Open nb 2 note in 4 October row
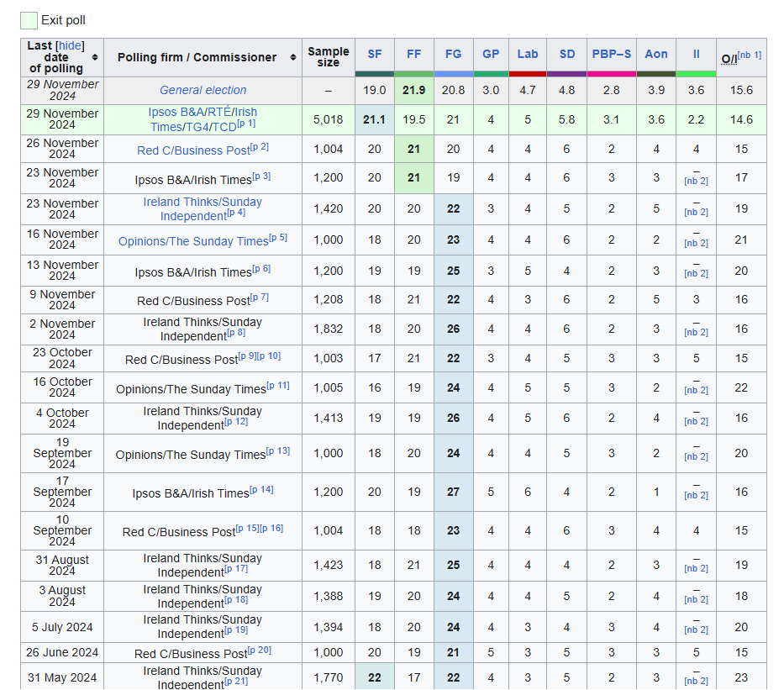This screenshot has width=784, height=690. point(696,422)
